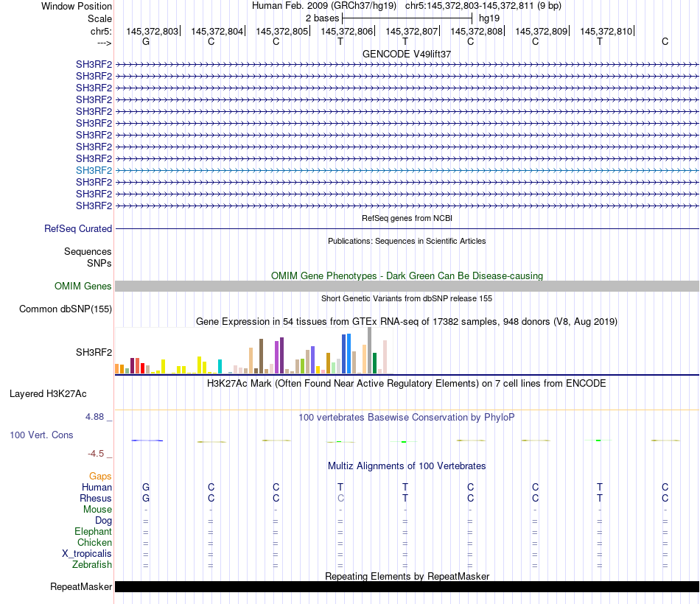700x604 pixels.
Task: Click the faded mismatch C in Rhesus row
Action: 340,498
